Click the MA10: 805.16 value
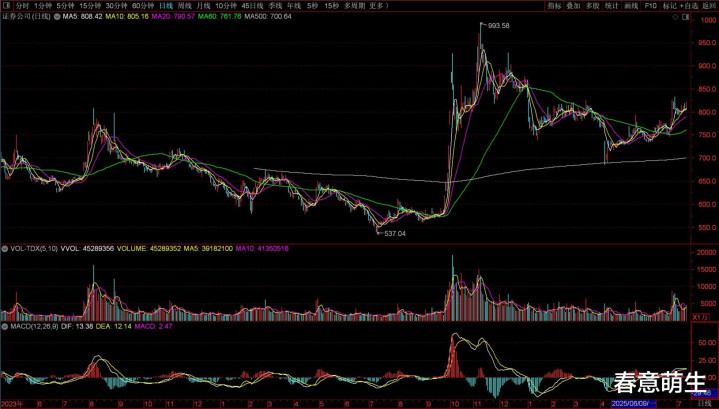This screenshot has height=409, width=719. 127,17
